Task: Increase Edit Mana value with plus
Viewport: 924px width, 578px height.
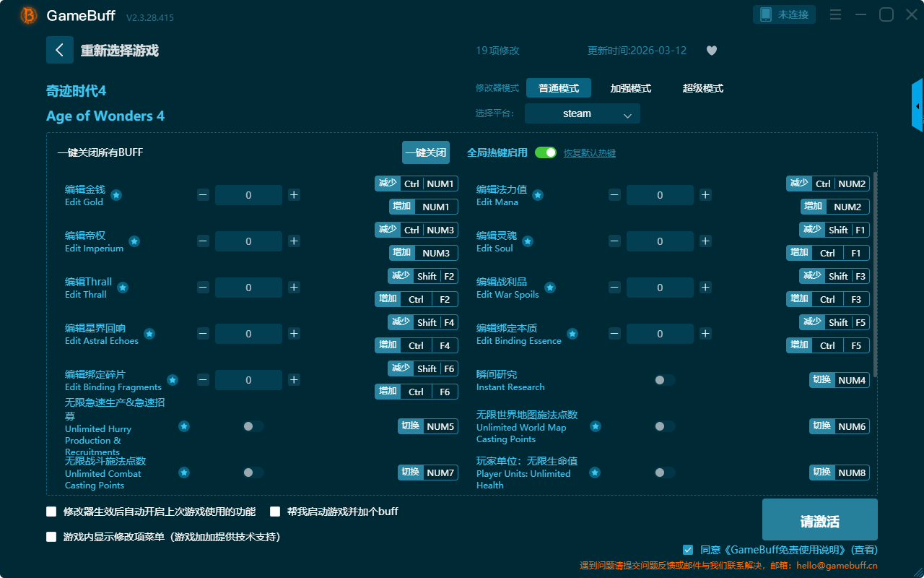Action: 705,195
